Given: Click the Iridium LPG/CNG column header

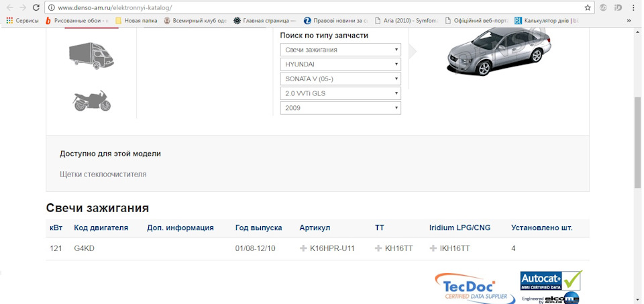Looking at the screenshot, I should click(x=460, y=227).
